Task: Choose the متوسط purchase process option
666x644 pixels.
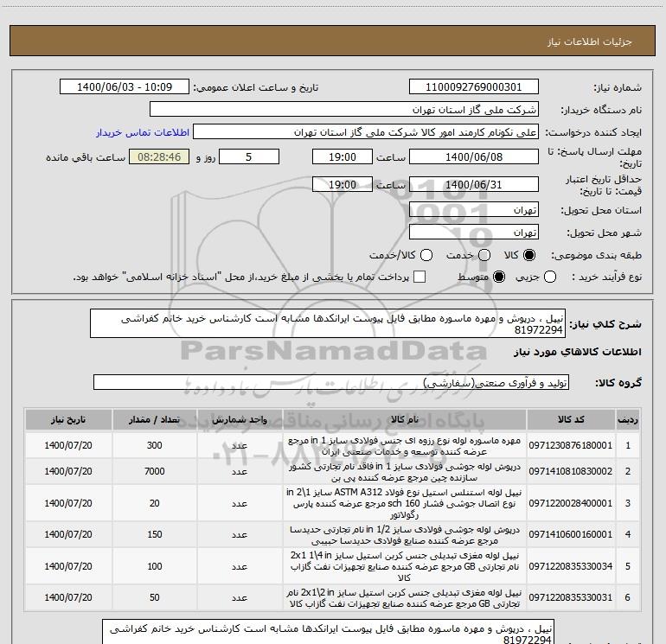Action: (499, 277)
